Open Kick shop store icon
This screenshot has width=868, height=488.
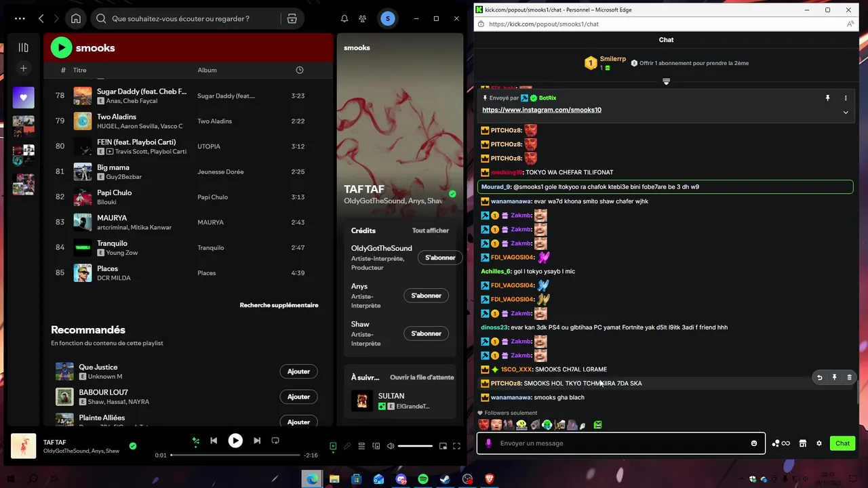tap(802, 443)
